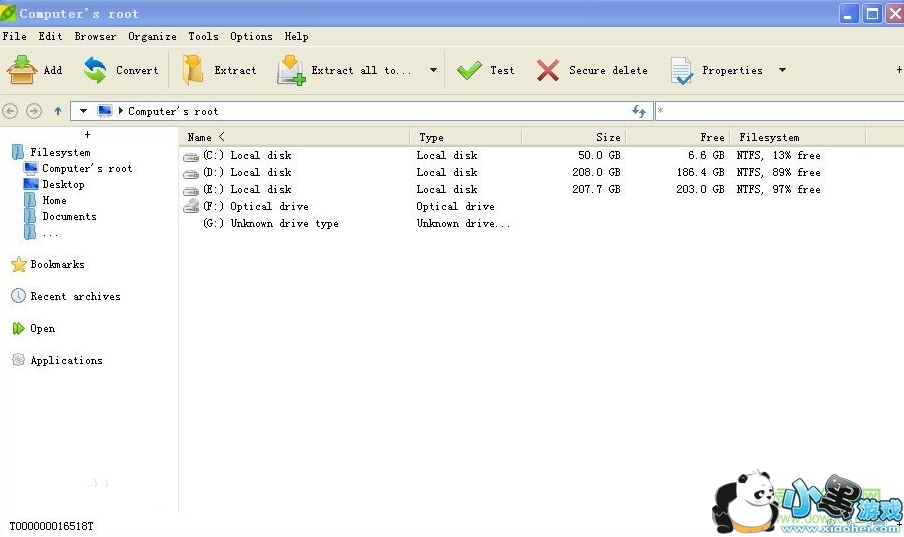
Task: Open the File menu
Action: [14, 36]
